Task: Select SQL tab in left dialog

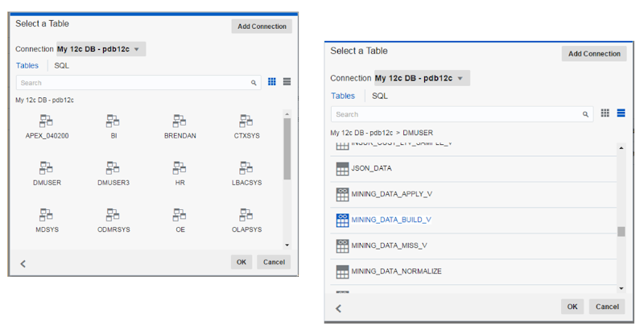Action: [x=62, y=66]
